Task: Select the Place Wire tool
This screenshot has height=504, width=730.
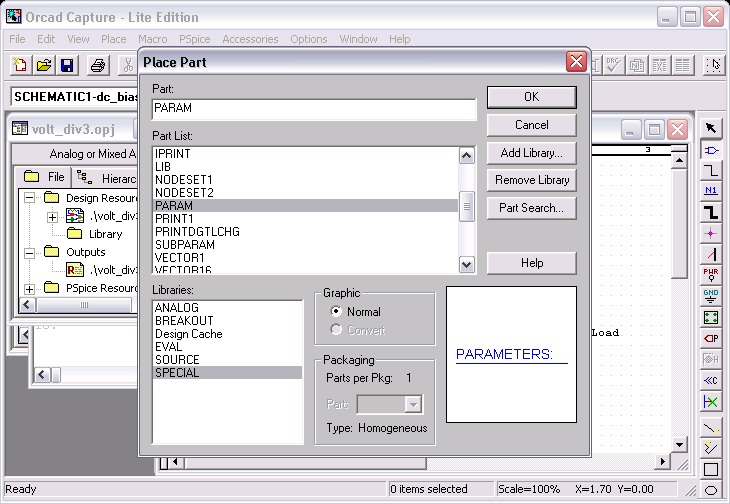Action: [711, 170]
